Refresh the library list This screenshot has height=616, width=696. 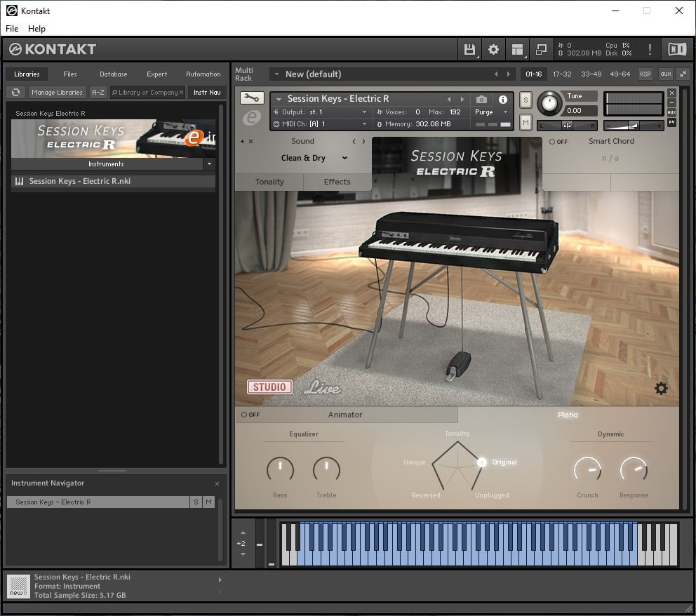(x=16, y=93)
